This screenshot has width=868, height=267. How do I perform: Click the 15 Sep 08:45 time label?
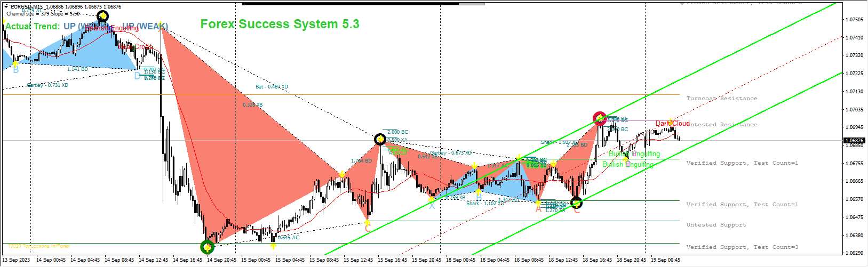pyautogui.click(x=324, y=260)
